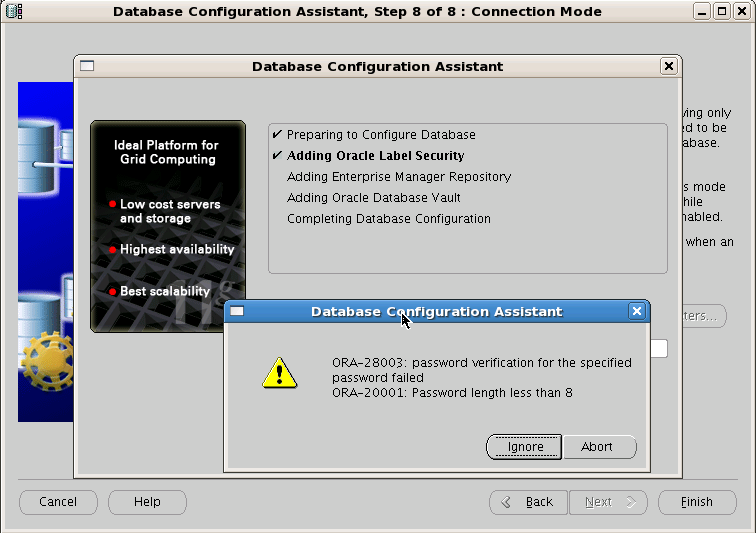Go Back in the wizard
This screenshot has width=756, height=533.
(x=529, y=502)
